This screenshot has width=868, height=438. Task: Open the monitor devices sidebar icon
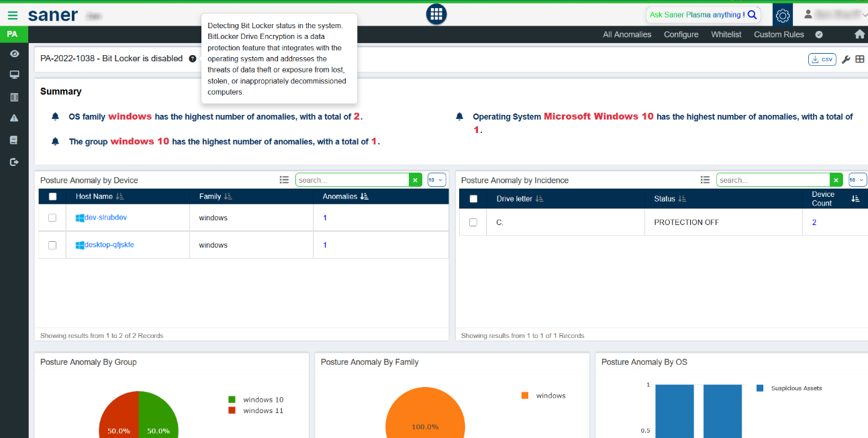click(x=14, y=75)
